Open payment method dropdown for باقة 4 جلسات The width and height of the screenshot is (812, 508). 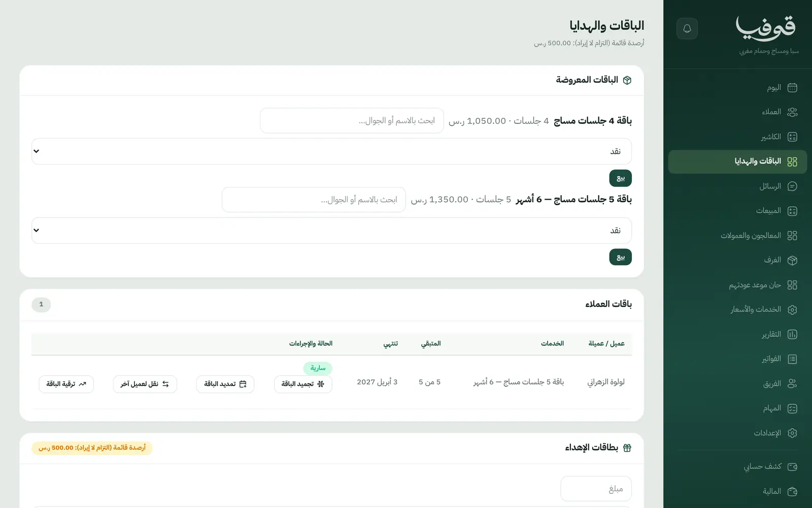click(x=331, y=151)
